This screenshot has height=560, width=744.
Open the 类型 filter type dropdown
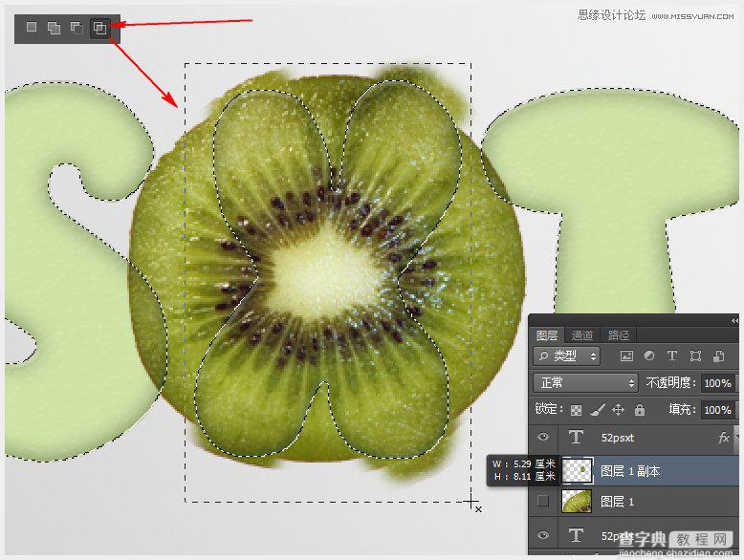(566, 356)
